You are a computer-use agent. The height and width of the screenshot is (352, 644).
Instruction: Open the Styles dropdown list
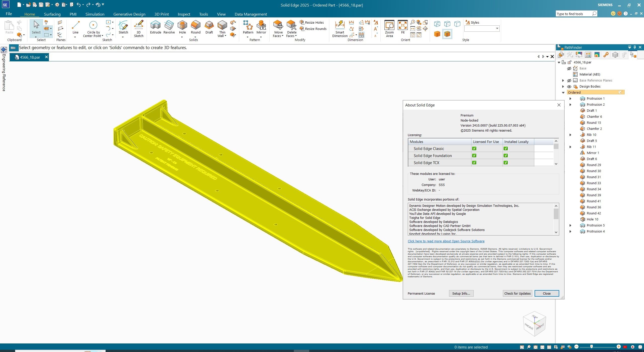click(x=497, y=28)
